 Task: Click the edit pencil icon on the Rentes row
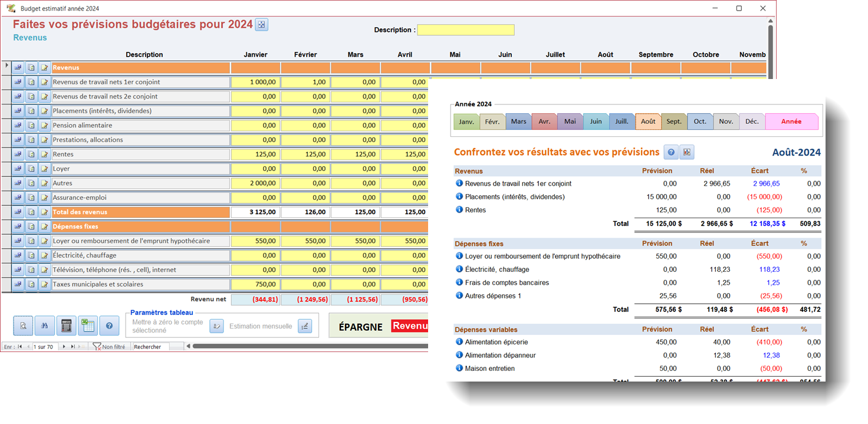coord(44,155)
